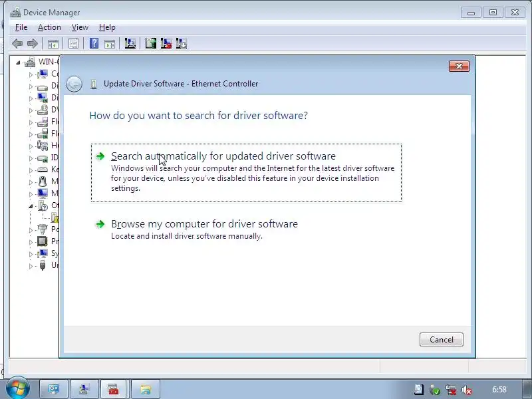Open the File menu
Screen dimensions: 532x399
(21, 27)
